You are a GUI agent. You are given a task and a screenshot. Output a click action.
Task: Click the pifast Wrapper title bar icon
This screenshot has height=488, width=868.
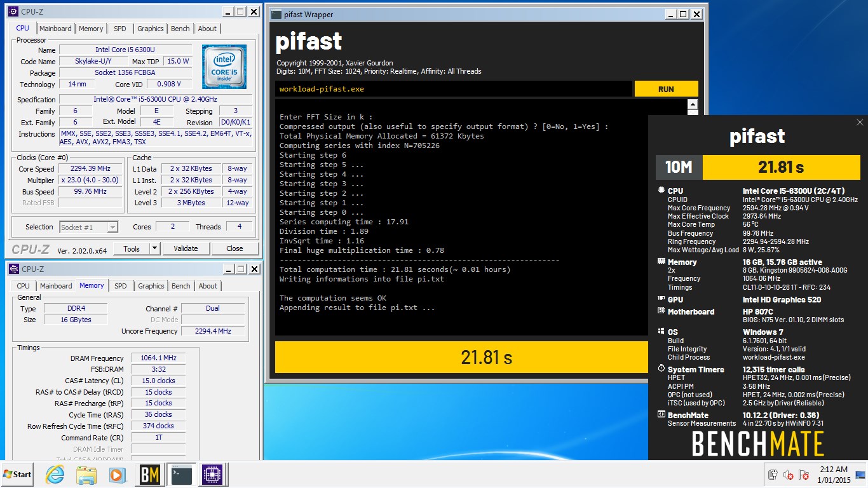(275, 14)
